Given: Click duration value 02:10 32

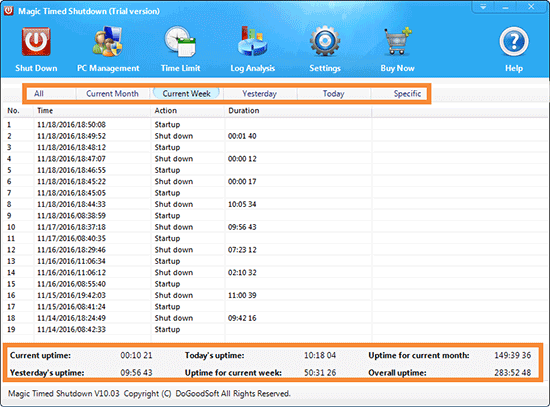Looking at the screenshot, I should click(x=242, y=273).
